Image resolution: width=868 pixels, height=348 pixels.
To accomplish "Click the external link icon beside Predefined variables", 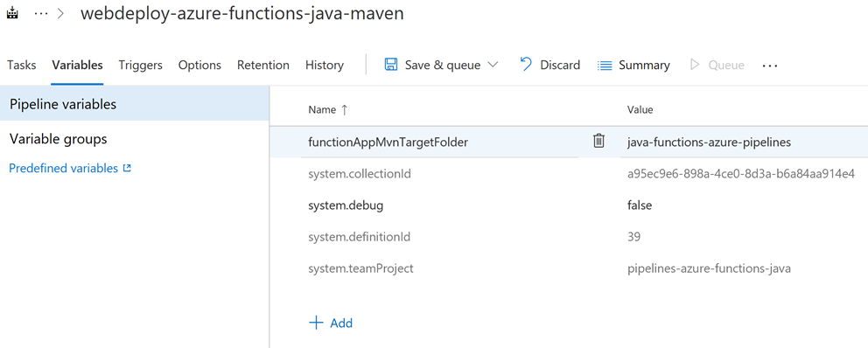I will tap(127, 168).
